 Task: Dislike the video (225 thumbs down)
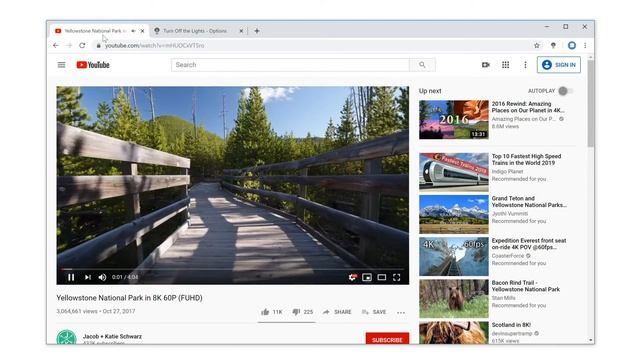302,312
